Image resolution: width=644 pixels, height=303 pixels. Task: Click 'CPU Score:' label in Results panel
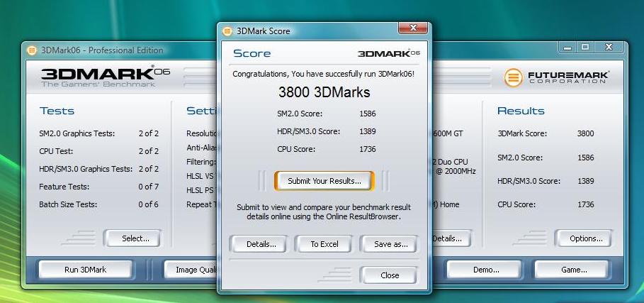click(516, 205)
